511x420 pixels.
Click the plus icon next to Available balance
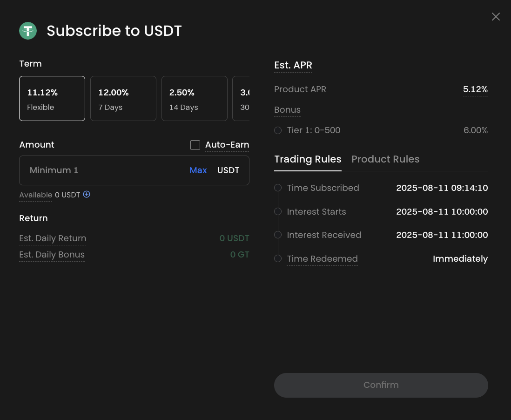[87, 194]
